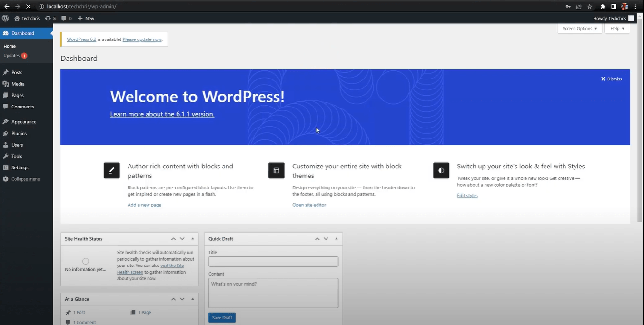644x325 pixels.
Task: Click the half-circle Styles icon
Action: point(441,170)
